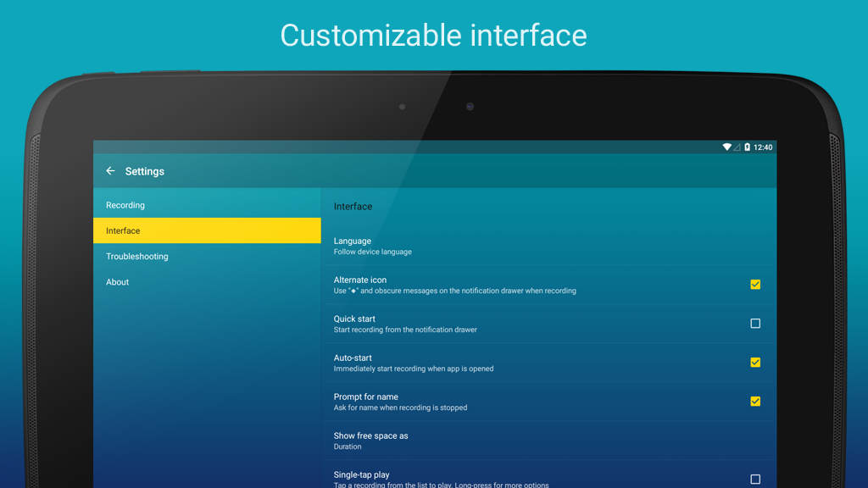Check the Single-tap play checkbox
The image size is (868, 488).
click(755, 479)
